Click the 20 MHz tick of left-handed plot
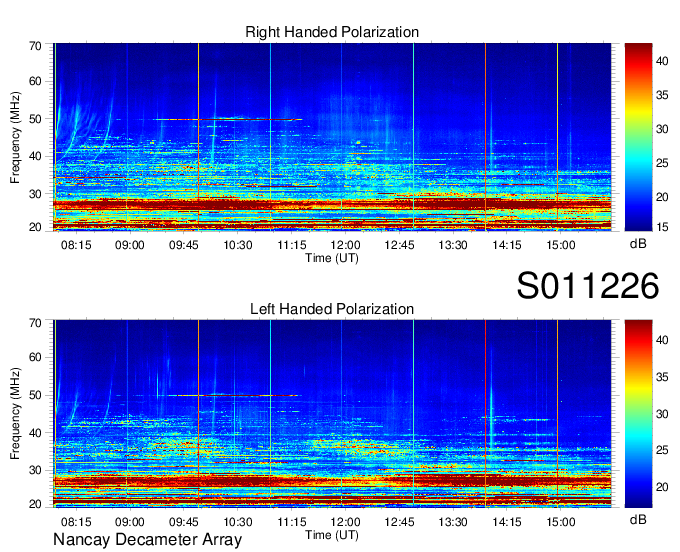 (35, 504)
